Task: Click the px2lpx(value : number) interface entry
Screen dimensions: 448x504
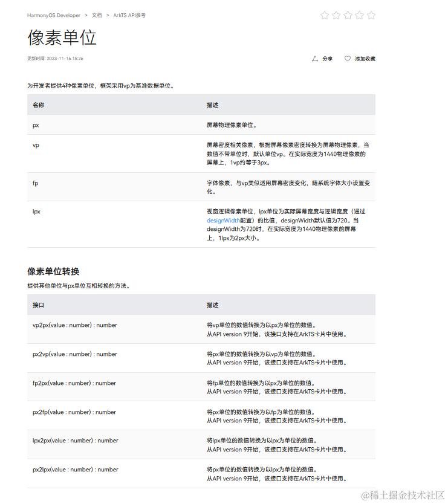Action: [76, 470]
